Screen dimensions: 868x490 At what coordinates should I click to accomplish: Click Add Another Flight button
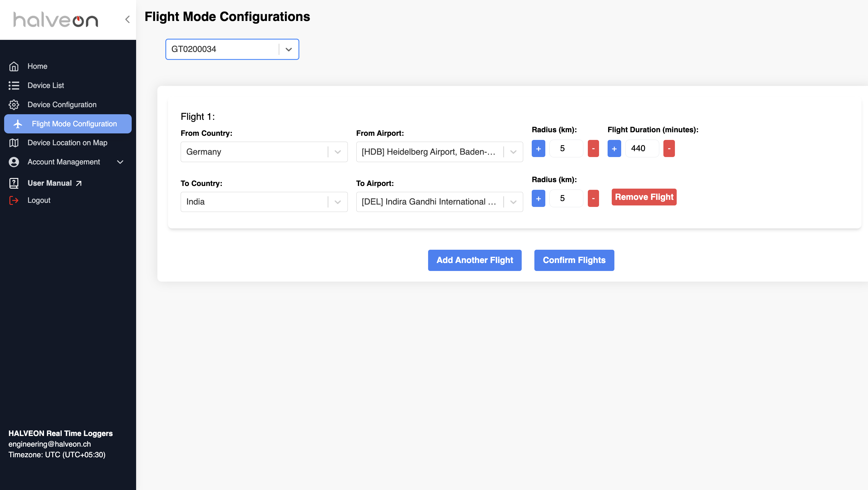475,261
